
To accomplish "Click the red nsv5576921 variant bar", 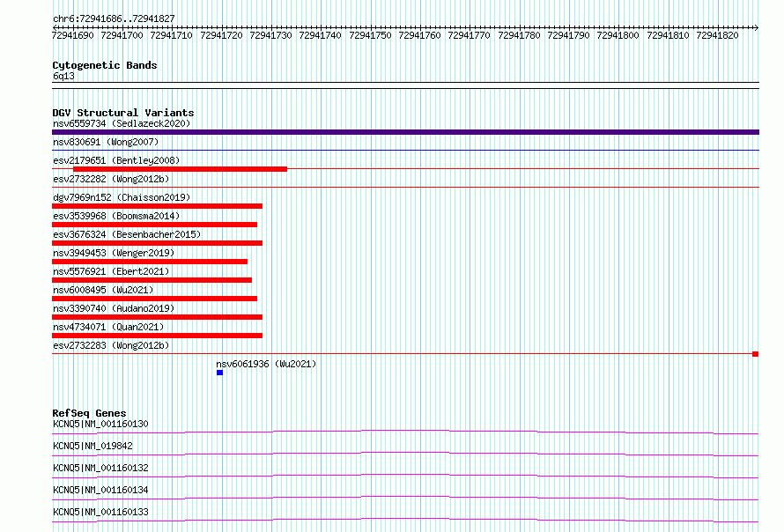I will point(152,280).
